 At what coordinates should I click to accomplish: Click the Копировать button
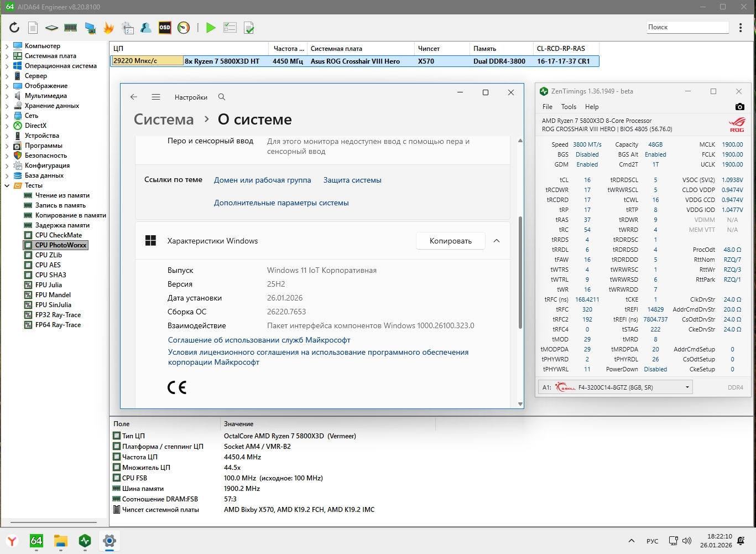(x=451, y=241)
